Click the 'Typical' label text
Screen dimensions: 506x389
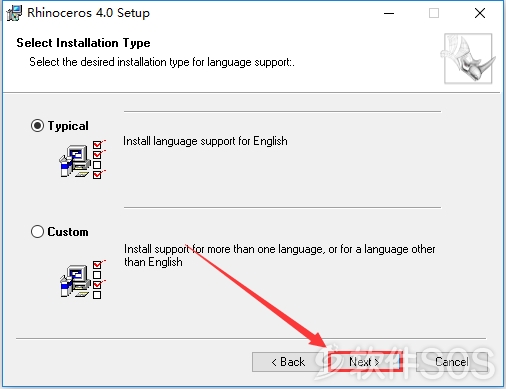[x=68, y=126]
